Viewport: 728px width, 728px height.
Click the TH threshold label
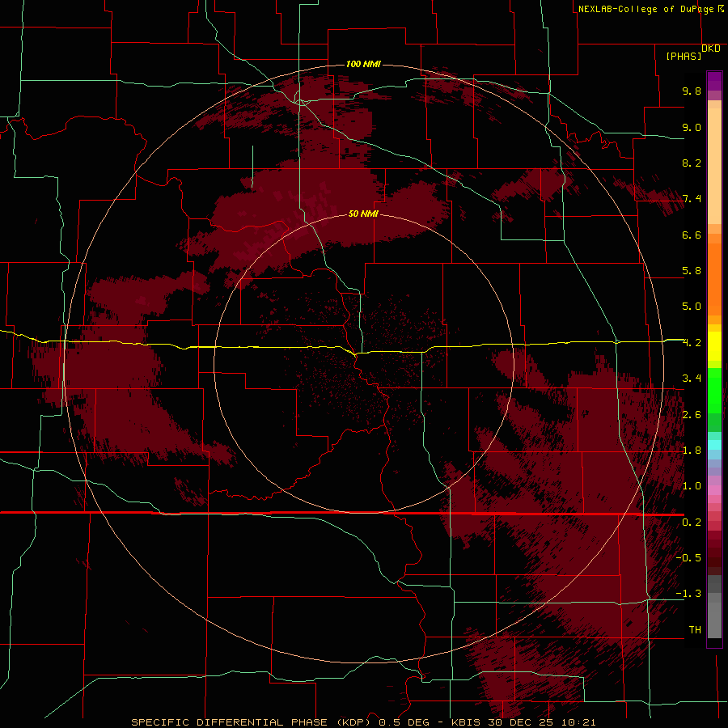pos(695,630)
